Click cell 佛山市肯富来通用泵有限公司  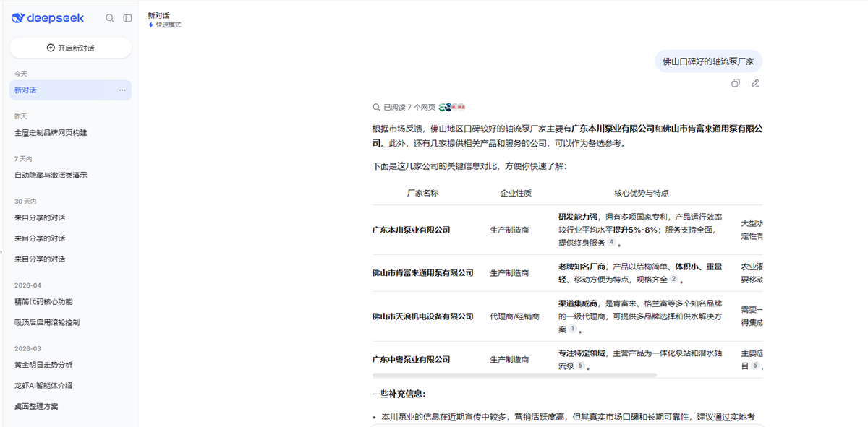click(x=422, y=273)
